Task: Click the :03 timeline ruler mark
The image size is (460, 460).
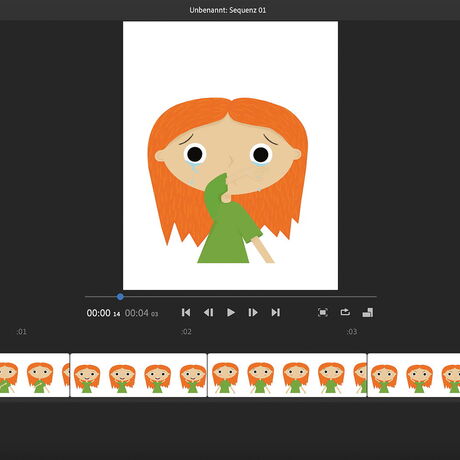Action: pyautogui.click(x=351, y=332)
